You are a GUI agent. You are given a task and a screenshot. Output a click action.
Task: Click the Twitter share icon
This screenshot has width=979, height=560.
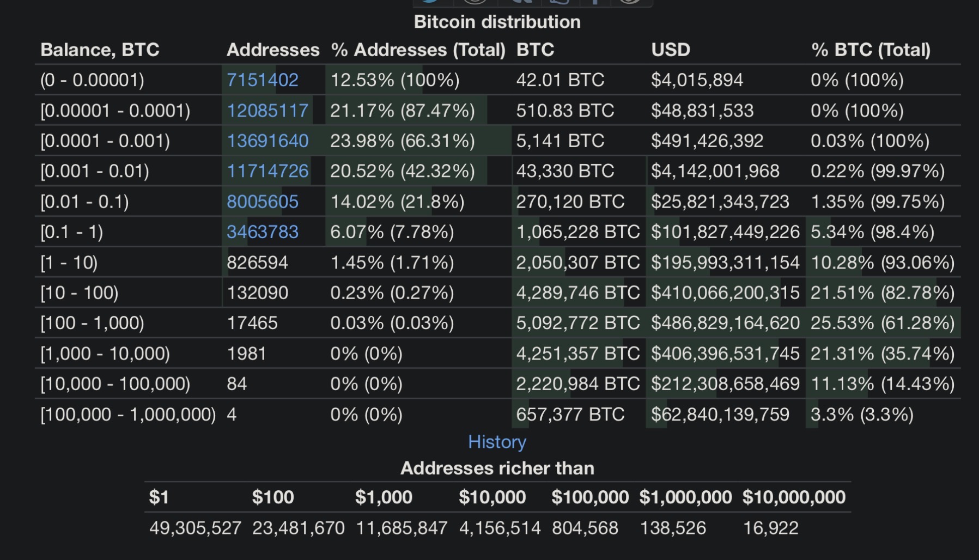tap(430, 2)
